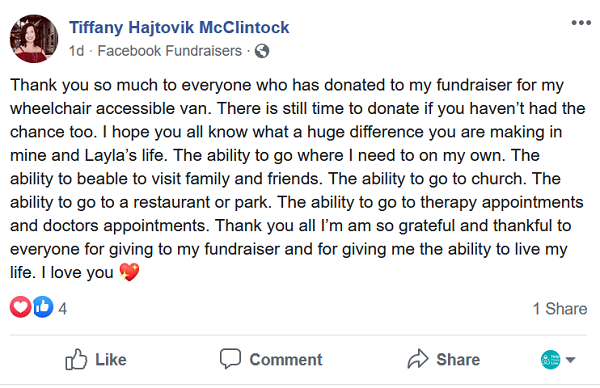Click the 1d post timestamp

pos(76,51)
